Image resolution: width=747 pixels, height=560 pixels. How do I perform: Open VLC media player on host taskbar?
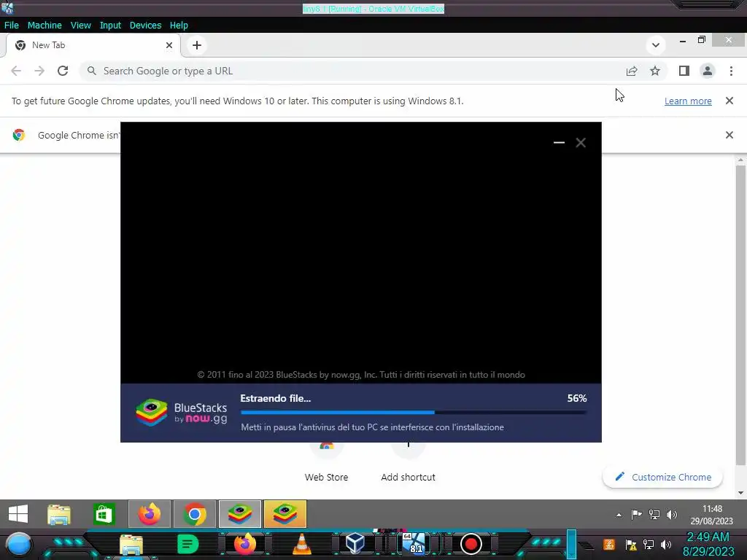(x=301, y=544)
